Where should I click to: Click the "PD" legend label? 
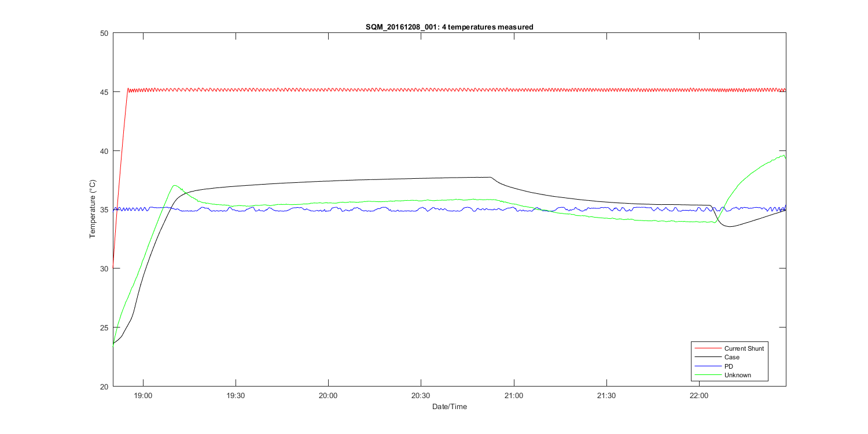click(729, 366)
